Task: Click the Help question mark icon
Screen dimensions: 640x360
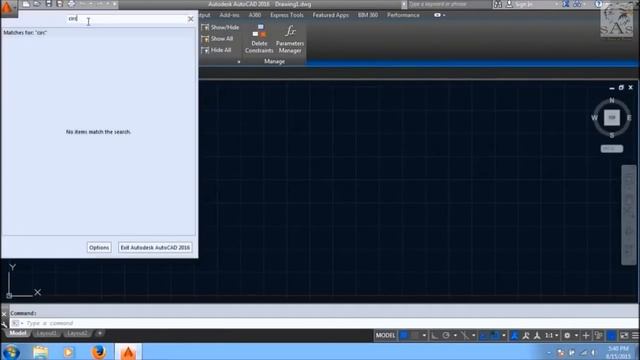Action: (599, 4)
